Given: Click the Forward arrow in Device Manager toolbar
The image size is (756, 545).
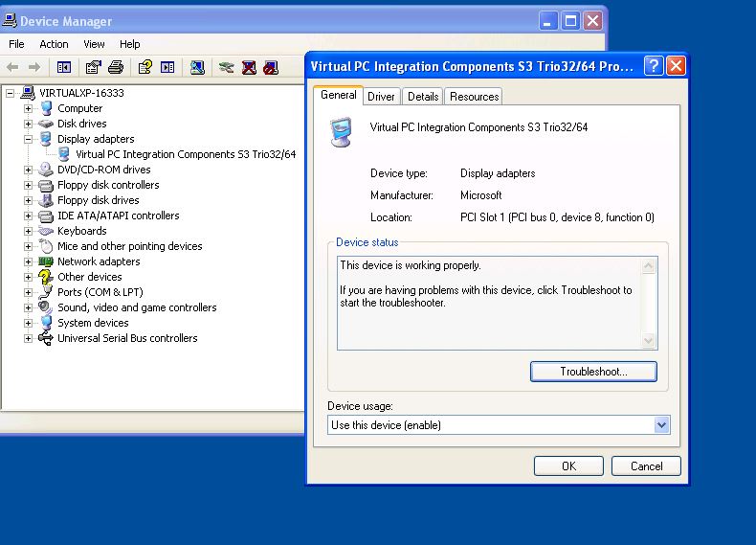Looking at the screenshot, I should [34, 67].
